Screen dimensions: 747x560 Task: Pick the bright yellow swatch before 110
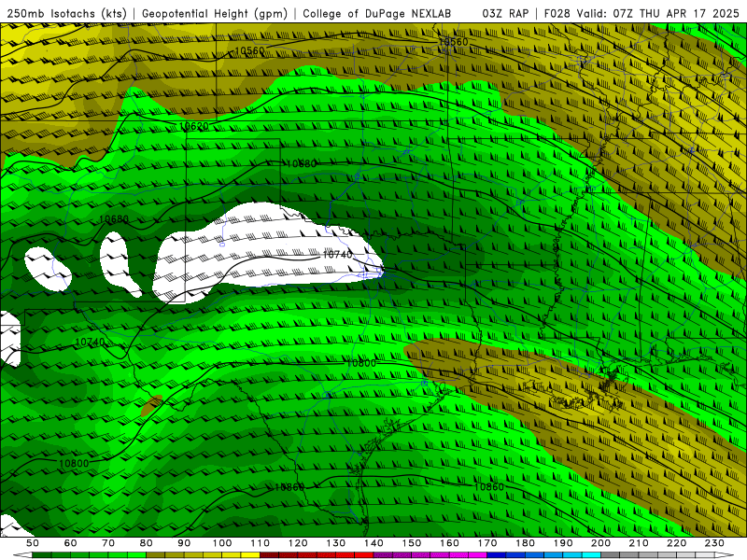[250, 555]
